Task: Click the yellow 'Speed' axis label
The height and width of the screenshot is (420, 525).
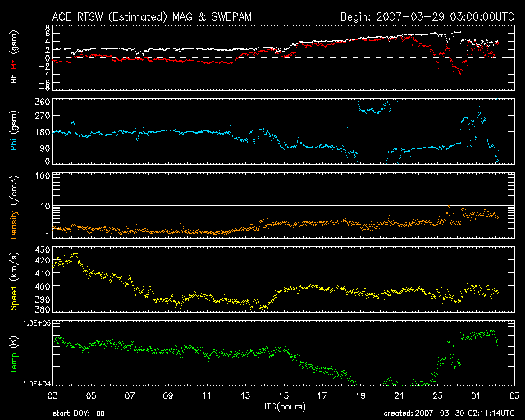Action: coord(14,299)
